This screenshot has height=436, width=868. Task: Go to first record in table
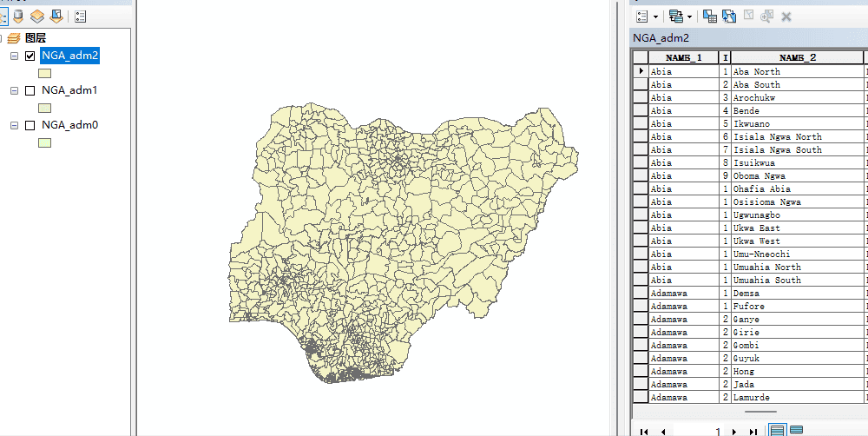pyautogui.click(x=644, y=432)
